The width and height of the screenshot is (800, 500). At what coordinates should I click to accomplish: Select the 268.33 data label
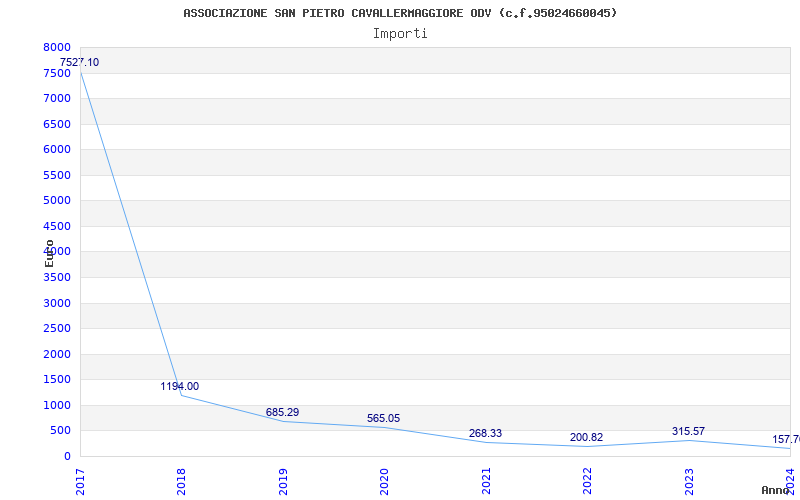tap(485, 433)
